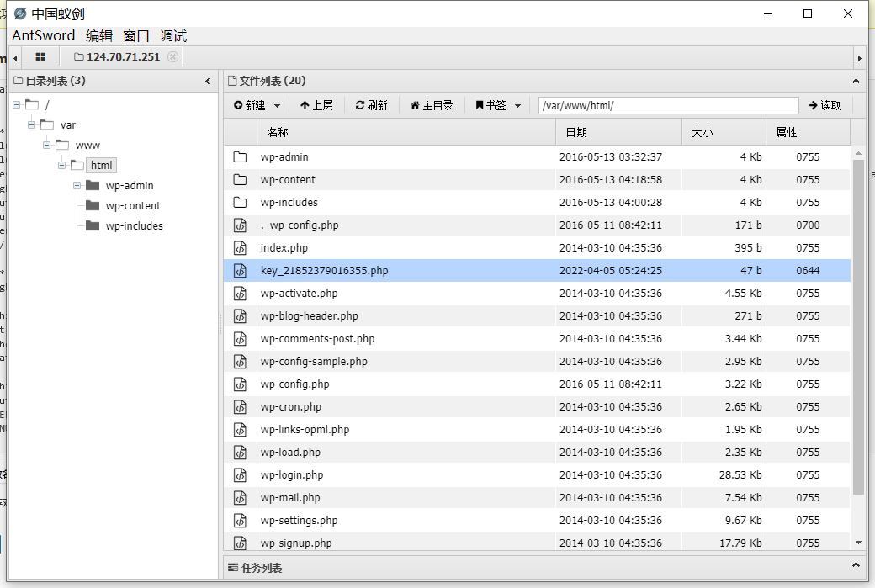875x588 pixels.
Task: Open the 调试 menu
Action: 173,35
